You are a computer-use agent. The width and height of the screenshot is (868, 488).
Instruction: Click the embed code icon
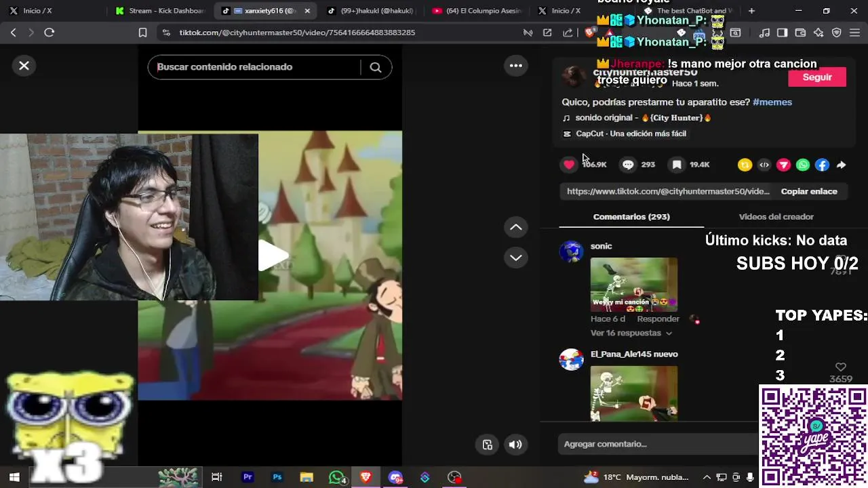coord(764,165)
